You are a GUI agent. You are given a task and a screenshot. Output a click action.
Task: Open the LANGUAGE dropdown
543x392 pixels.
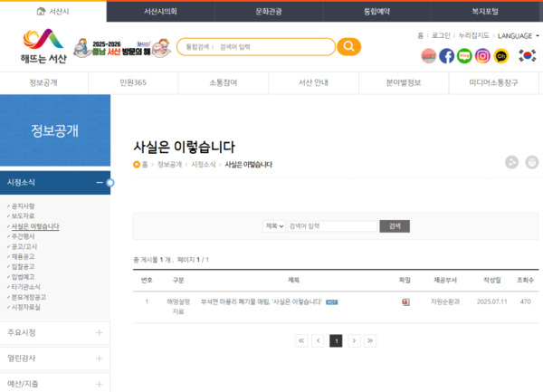click(x=518, y=35)
